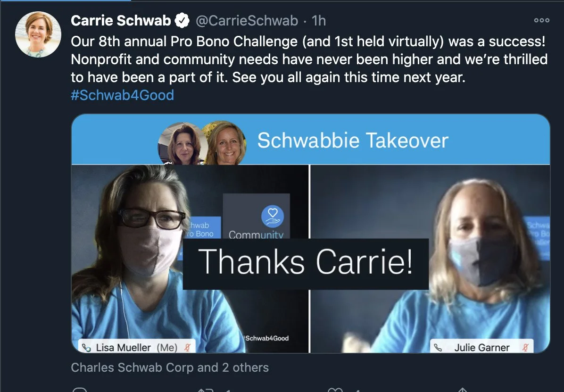Click the 'Schwabbie Takeover' banner title
Image resolution: width=564 pixels, height=392 pixels.
(353, 140)
